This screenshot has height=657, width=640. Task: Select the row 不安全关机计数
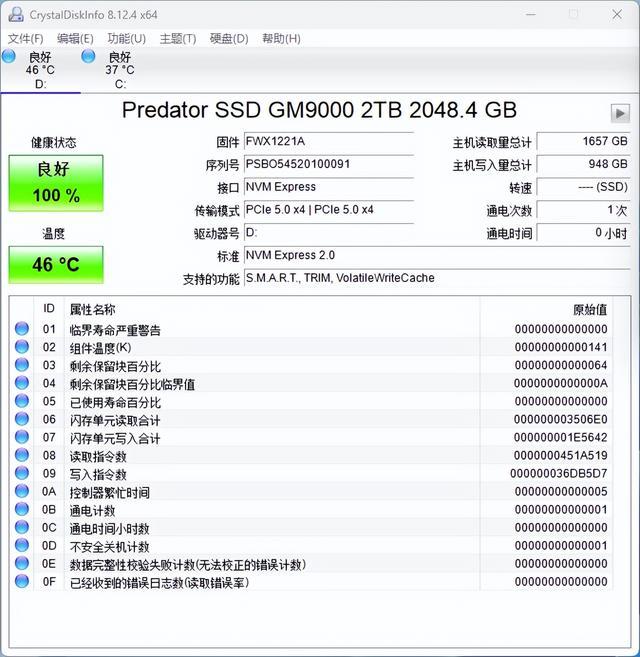pyautogui.click(x=311, y=546)
